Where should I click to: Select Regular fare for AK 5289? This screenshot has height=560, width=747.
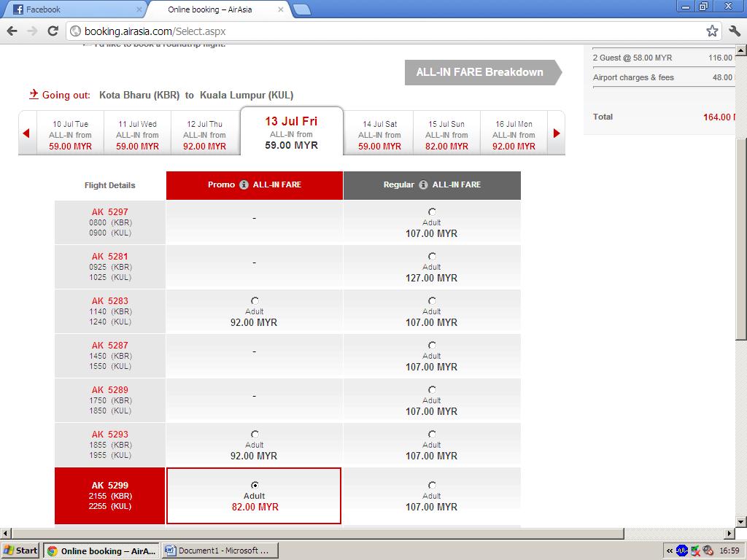coord(432,389)
